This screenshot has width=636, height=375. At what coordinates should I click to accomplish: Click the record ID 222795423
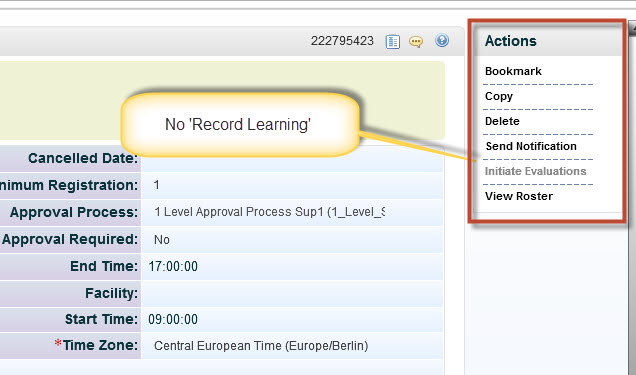[x=342, y=41]
